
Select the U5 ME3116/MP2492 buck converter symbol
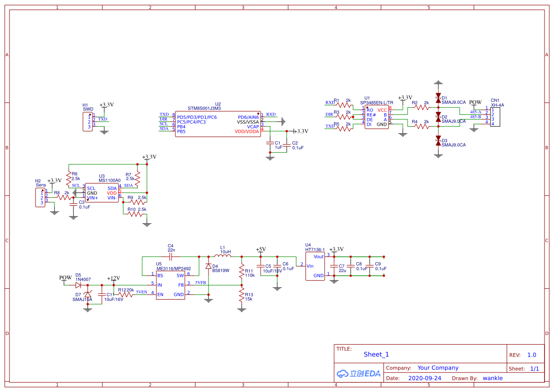171,285
